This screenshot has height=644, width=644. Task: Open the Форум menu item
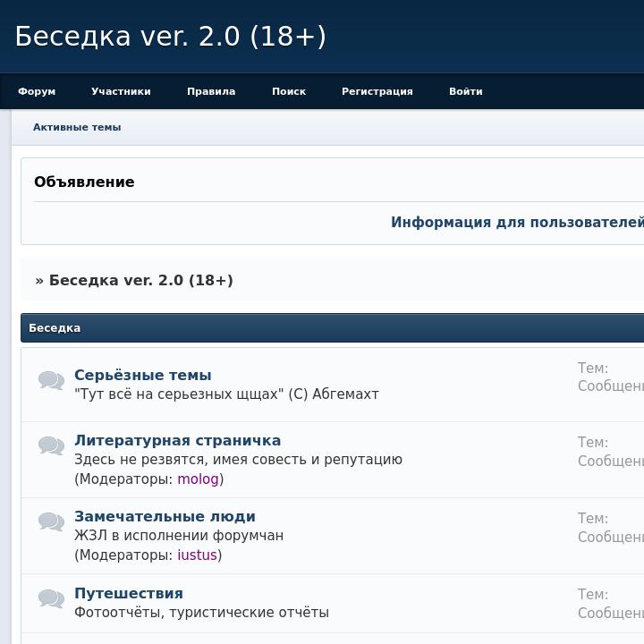point(37,91)
